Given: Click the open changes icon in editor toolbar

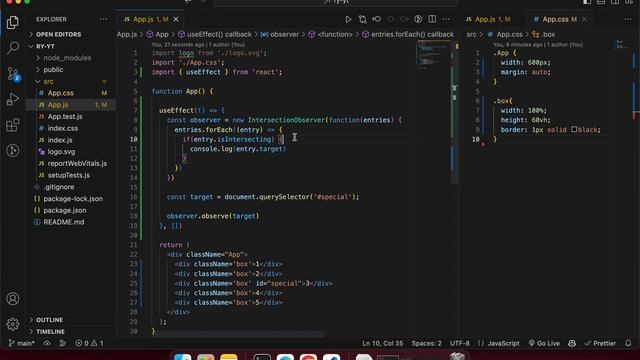Looking at the screenshot, I should pos(362,19).
